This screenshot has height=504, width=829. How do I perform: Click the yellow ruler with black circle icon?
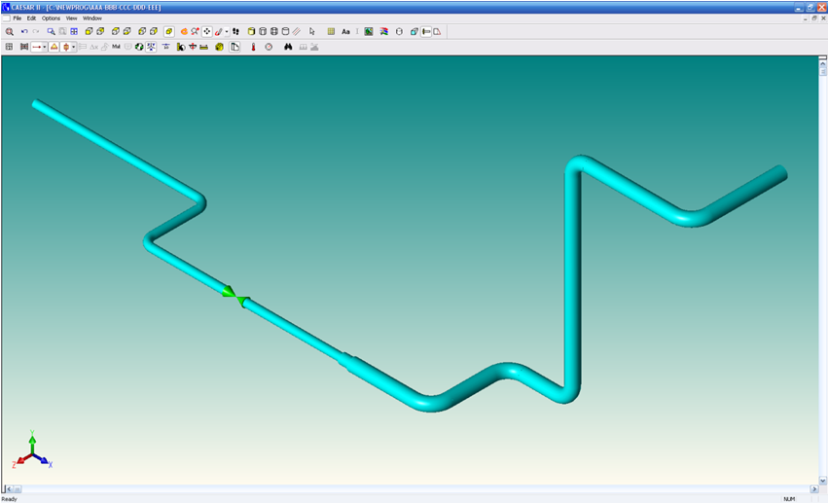point(181,47)
